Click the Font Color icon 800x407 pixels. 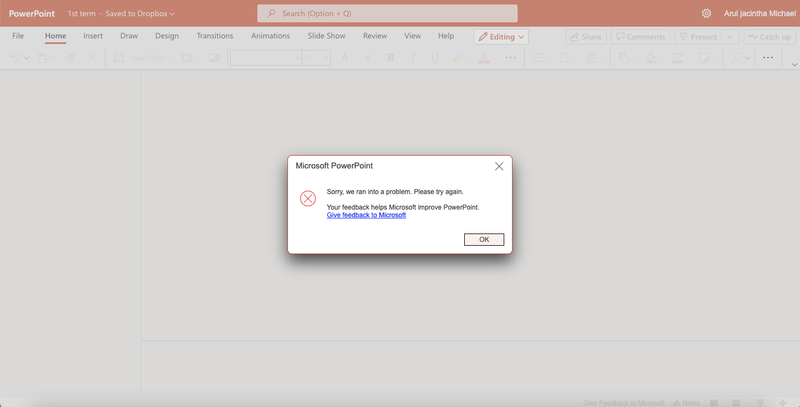pyautogui.click(x=484, y=58)
